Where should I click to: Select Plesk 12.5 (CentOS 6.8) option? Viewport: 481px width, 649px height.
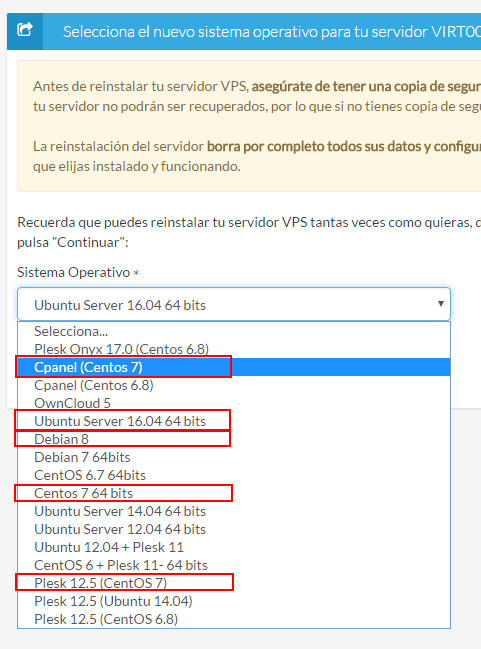tap(233, 619)
